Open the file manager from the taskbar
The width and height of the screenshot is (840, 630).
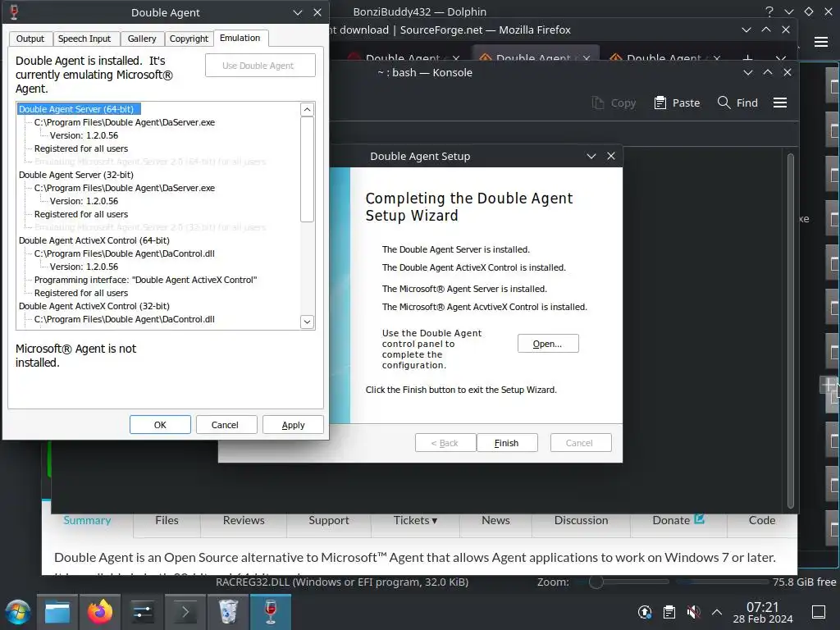point(57,612)
